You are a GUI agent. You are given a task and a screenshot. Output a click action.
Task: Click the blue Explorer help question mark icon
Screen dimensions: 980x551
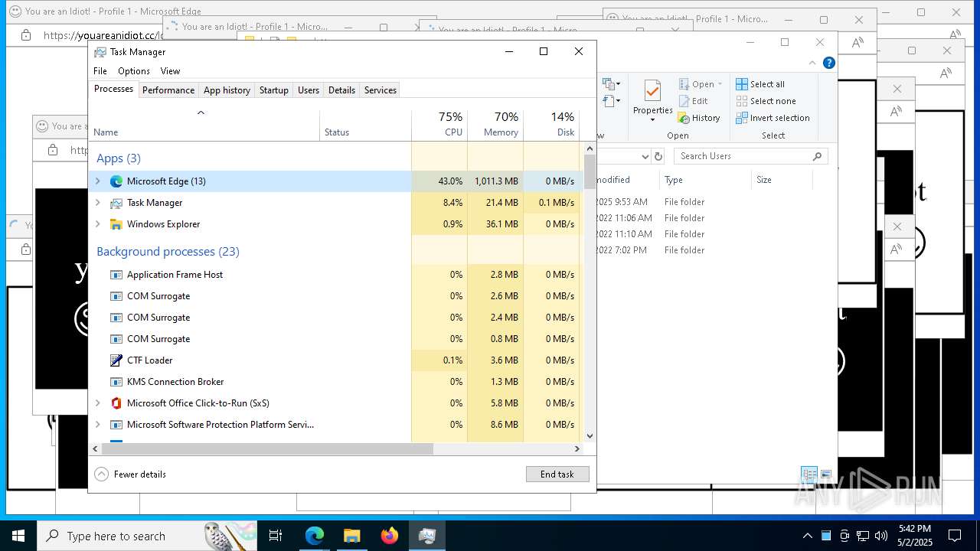[x=829, y=63]
